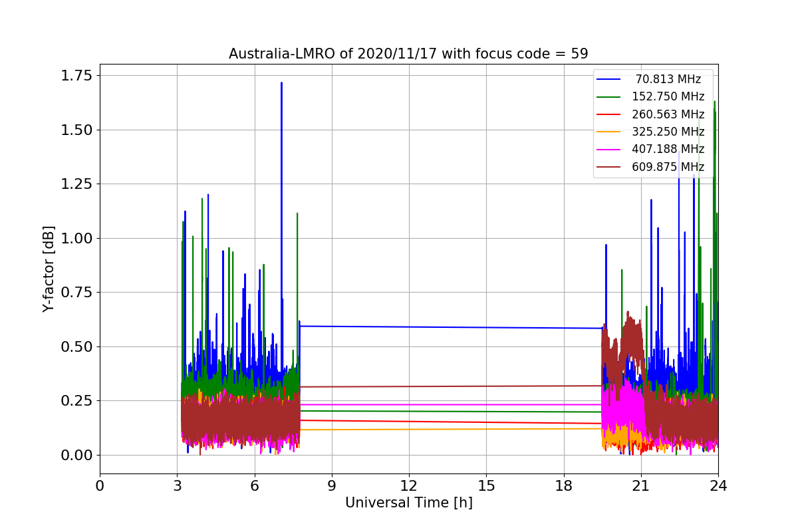The width and height of the screenshot is (798, 532).
Task: Click the 0 tick on the time axis
Action: 100,486
